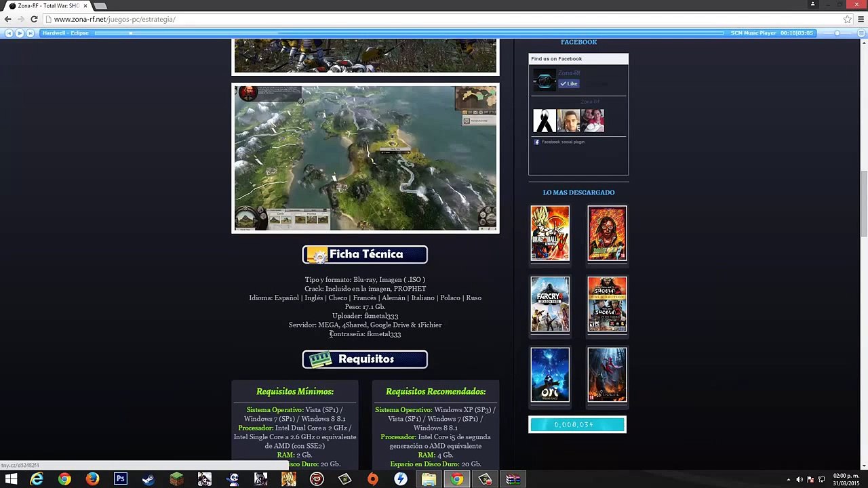Click the Ficha Técnica banner button
868x488 pixels.
pos(365,254)
